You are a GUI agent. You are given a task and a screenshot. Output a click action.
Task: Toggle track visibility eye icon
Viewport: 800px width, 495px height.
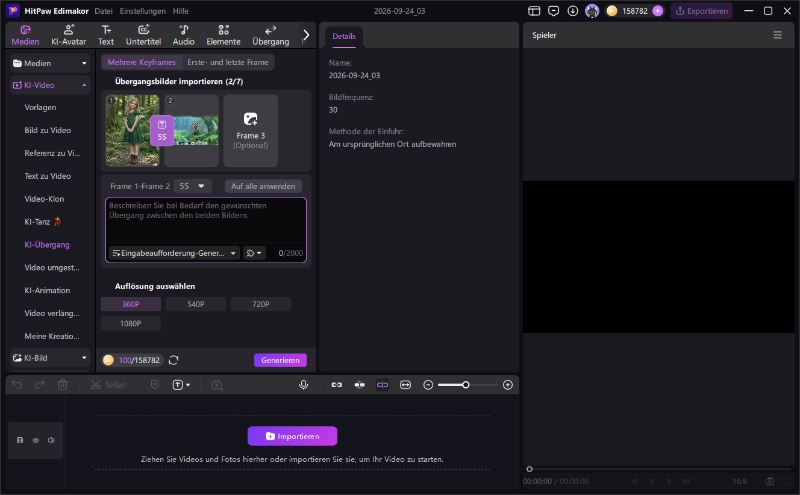[x=36, y=440]
